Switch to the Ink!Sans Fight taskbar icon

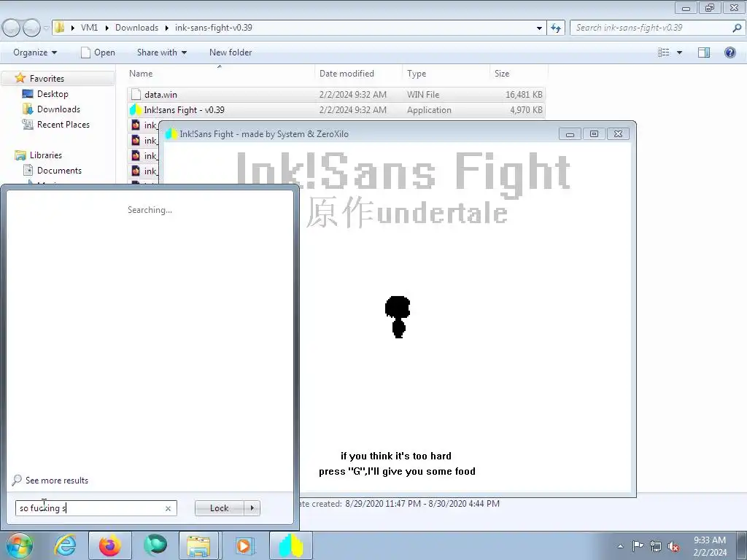[290, 545]
